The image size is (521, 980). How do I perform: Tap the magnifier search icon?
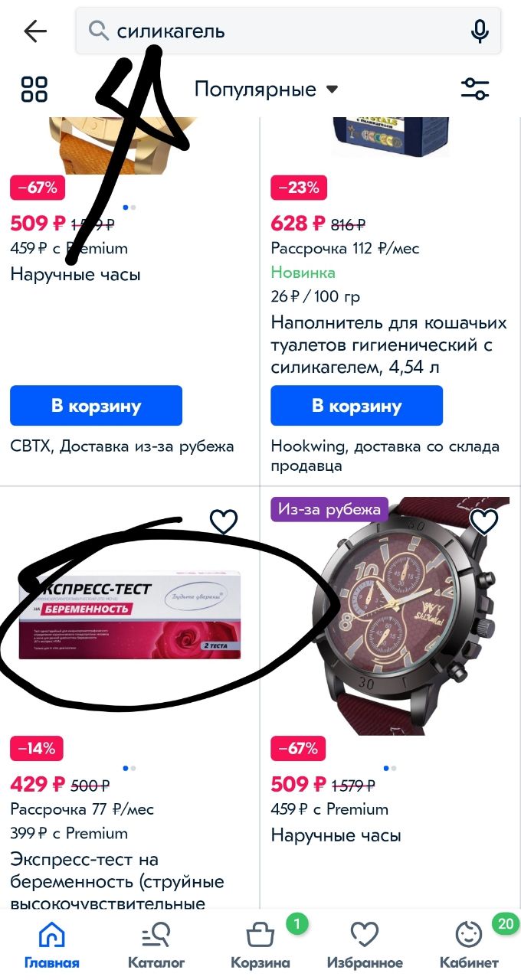[98, 31]
